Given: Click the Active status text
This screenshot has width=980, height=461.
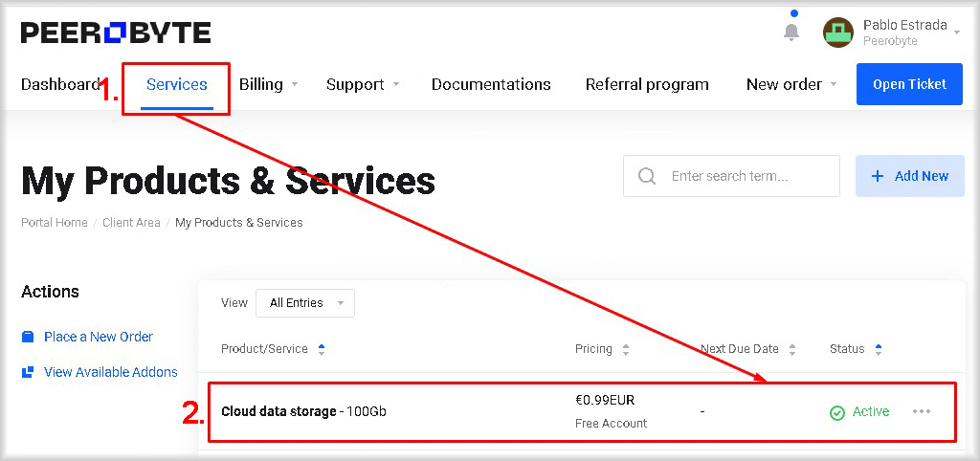Looking at the screenshot, I should click(871, 411).
